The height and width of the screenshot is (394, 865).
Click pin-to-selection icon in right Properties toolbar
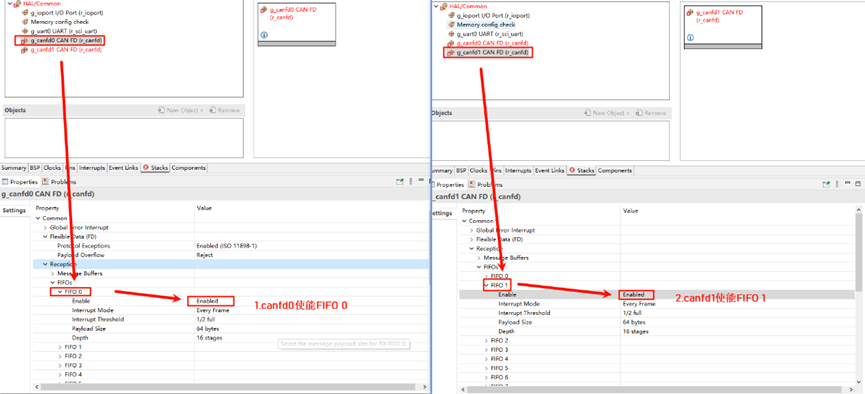tap(826, 184)
